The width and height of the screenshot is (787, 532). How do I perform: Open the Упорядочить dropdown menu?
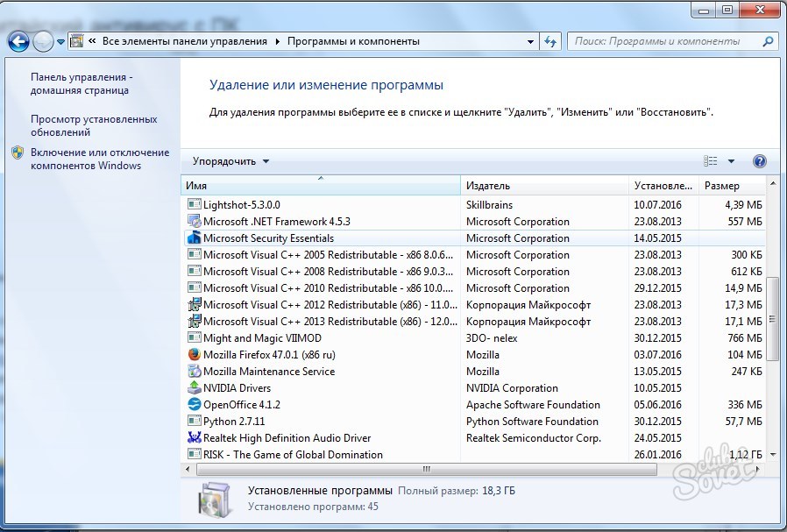tap(231, 161)
